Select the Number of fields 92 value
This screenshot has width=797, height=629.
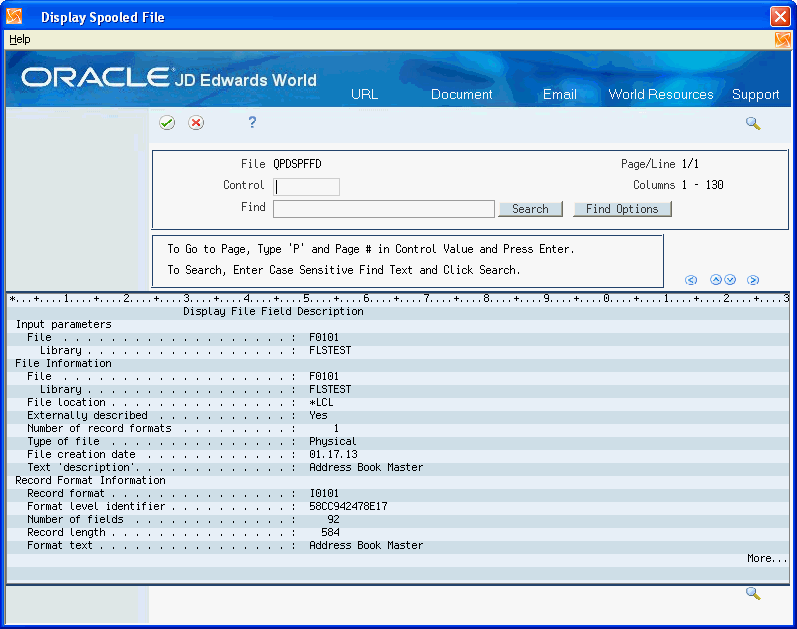(x=333, y=519)
